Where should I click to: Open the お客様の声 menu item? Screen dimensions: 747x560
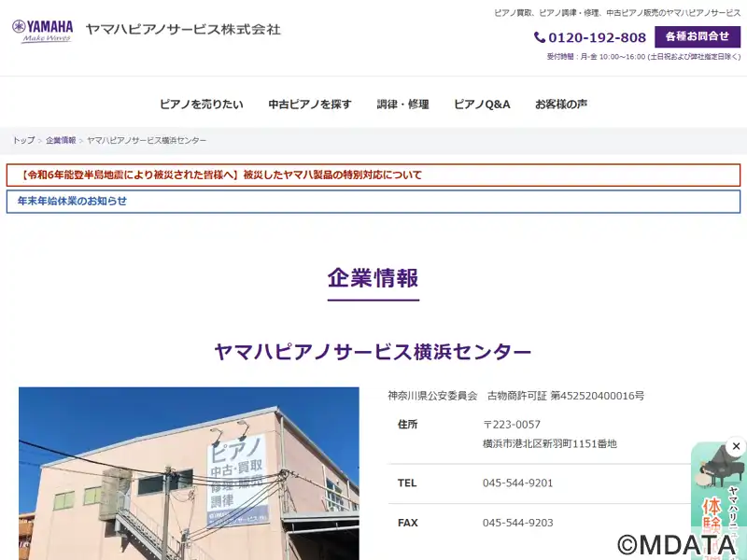[x=561, y=104]
